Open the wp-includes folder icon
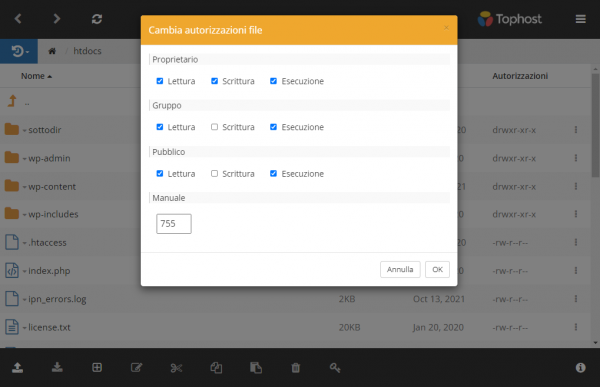The width and height of the screenshot is (600, 387). tap(12, 213)
